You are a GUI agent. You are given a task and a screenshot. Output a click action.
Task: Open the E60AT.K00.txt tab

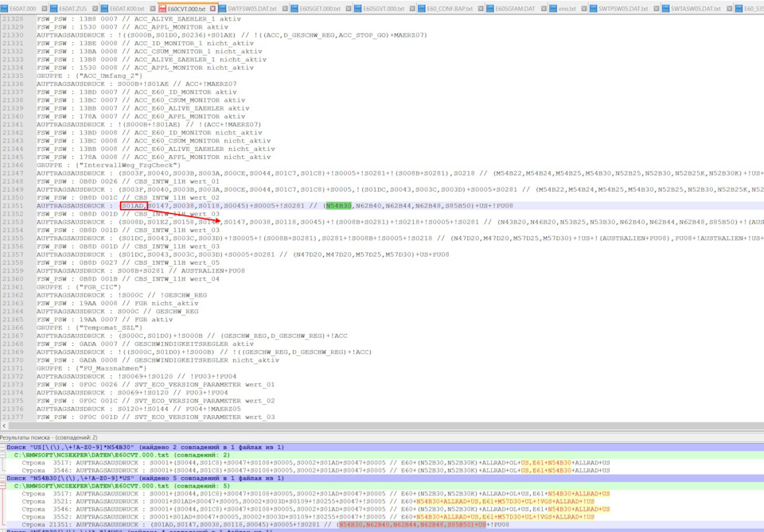click(x=127, y=9)
